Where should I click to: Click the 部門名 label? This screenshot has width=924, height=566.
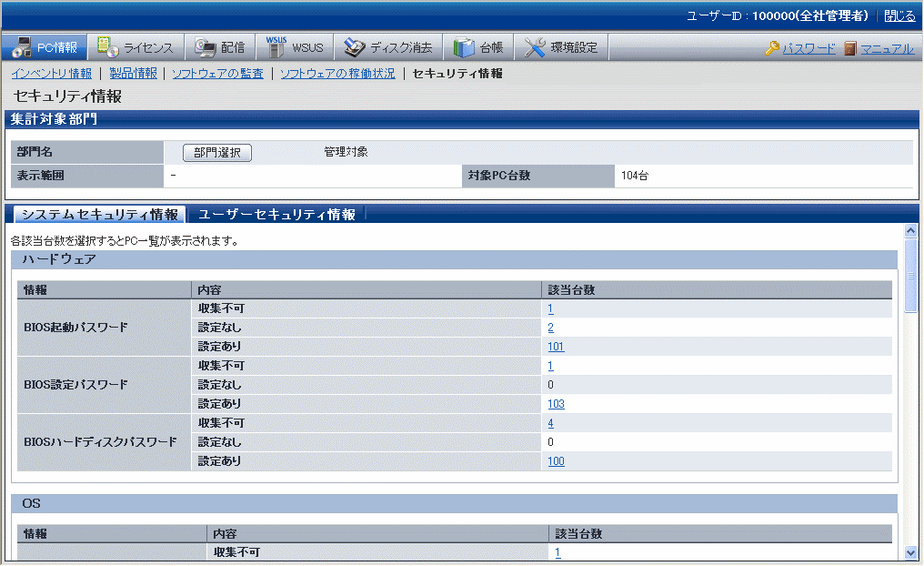tap(35, 152)
